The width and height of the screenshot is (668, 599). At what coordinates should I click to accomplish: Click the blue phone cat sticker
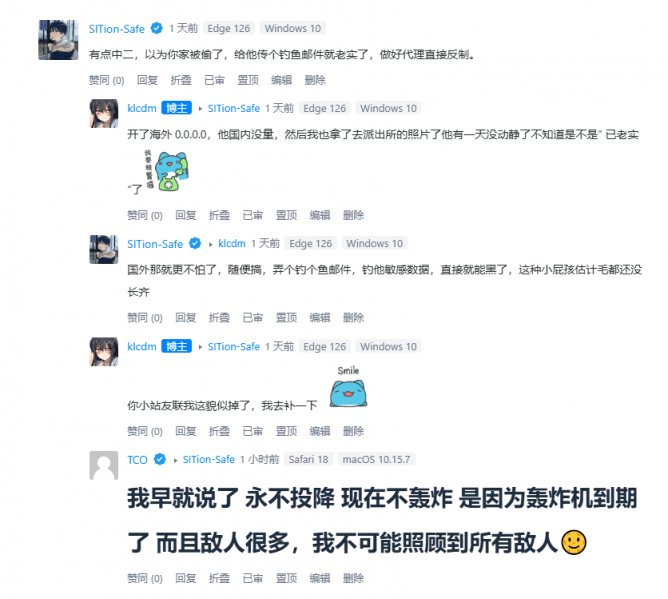(x=167, y=171)
